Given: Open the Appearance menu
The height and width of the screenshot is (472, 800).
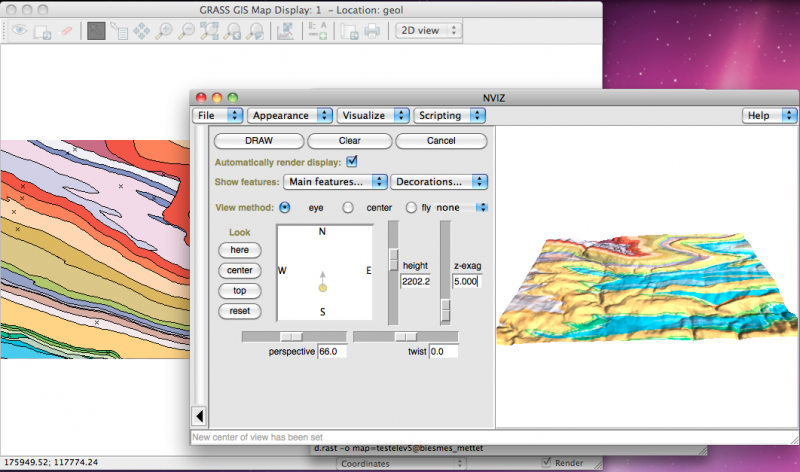Looking at the screenshot, I should 290,115.
